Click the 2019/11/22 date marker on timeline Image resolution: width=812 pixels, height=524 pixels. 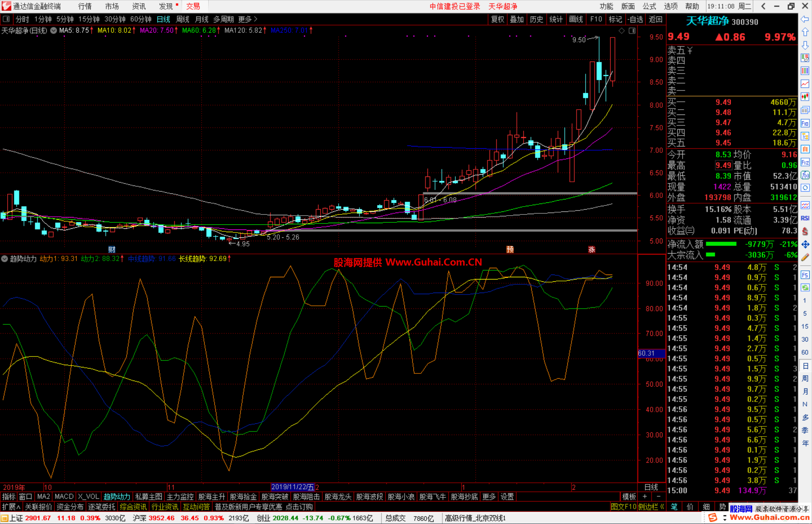click(x=292, y=487)
